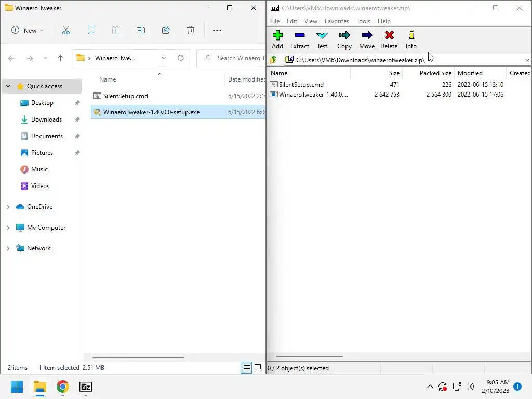Open Pictures in Quick access
The width and height of the screenshot is (532, 399).
click(x=42, y=153)
